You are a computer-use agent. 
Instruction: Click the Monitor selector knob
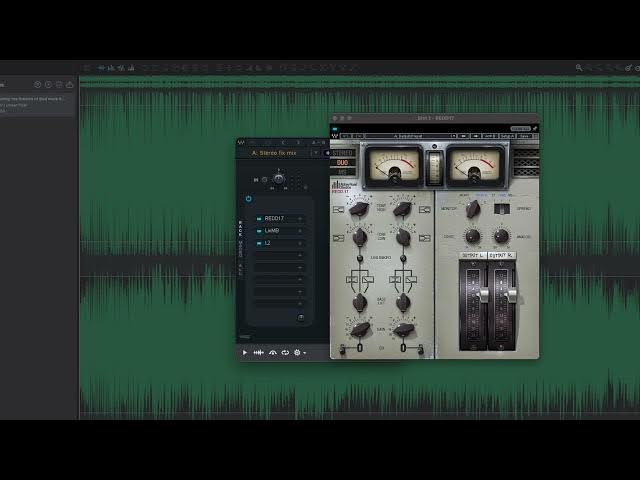pyautogui.click(x=473, y=209)
